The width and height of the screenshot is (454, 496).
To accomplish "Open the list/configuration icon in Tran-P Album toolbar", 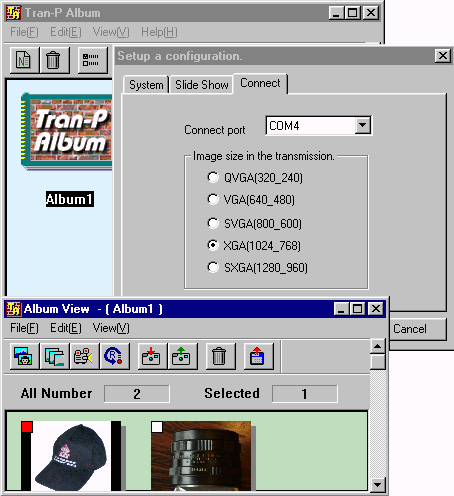I will [x=92, y=60].
